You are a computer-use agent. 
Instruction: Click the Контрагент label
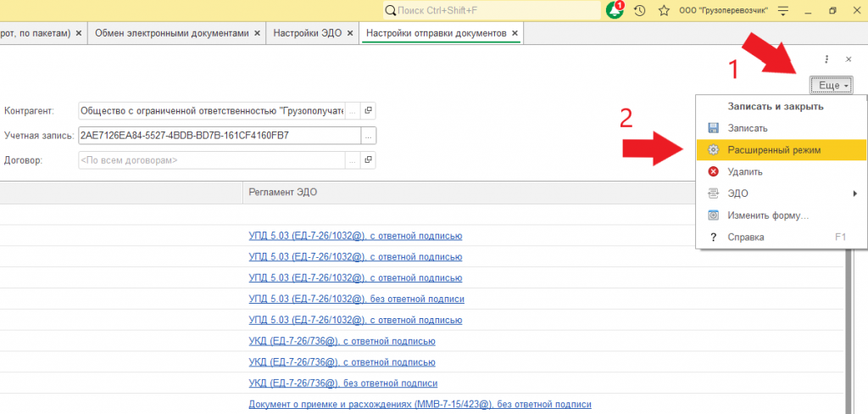[x=30, y=110]
